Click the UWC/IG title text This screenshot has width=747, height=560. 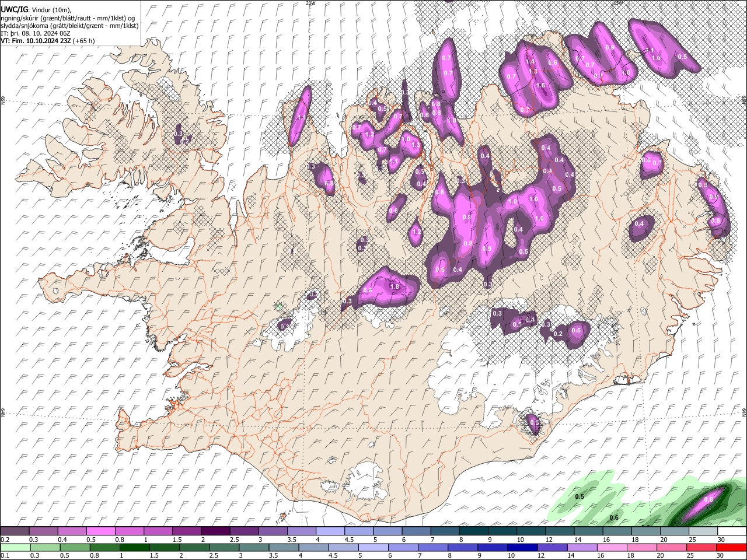[13, 10]
